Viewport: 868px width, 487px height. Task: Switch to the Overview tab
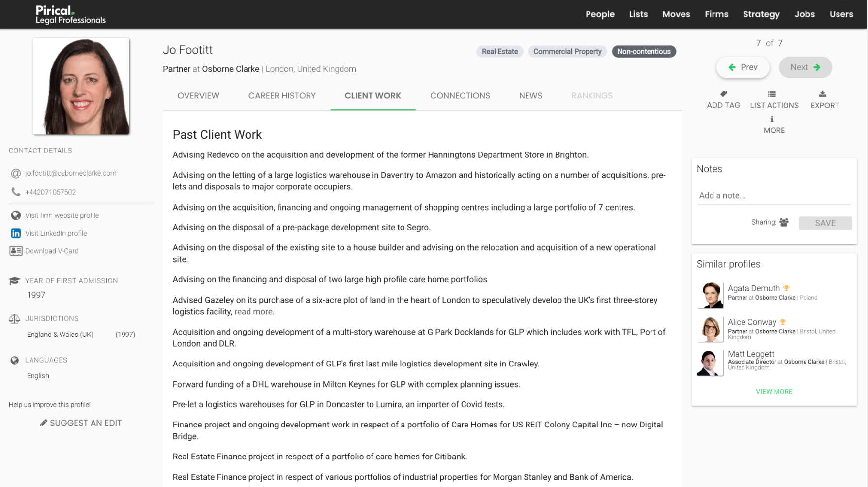click(x=198, y=96)
